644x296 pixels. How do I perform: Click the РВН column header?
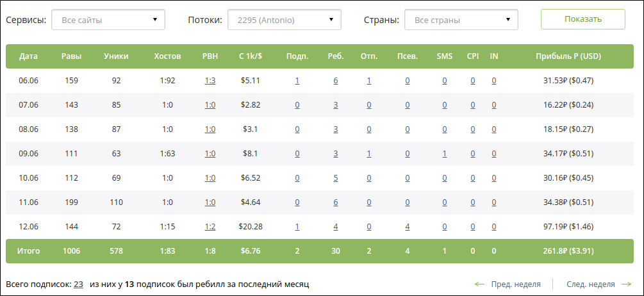[210, 56]
